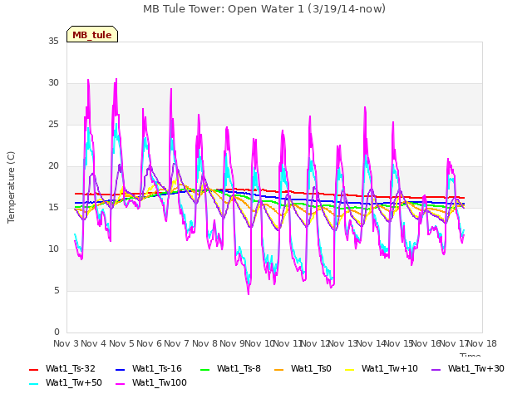Click the 5 y-axis tick label

point(57,291)
